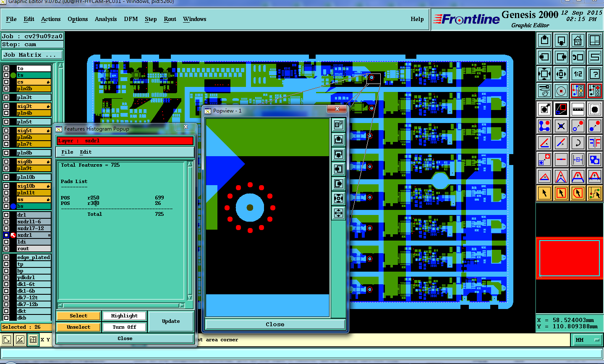Click the red Layer szdrl color bar
This screenshot has width=604, height=364.
[125, 141]
